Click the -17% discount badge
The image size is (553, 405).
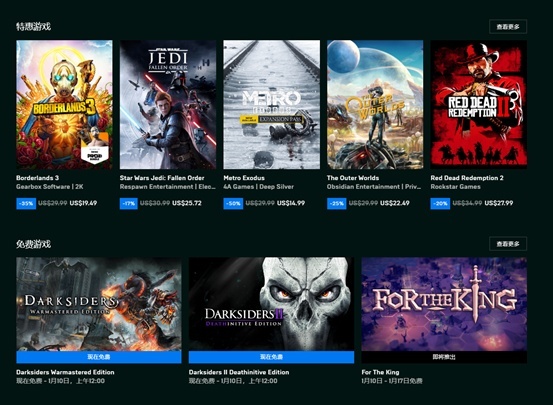(129, 204)
